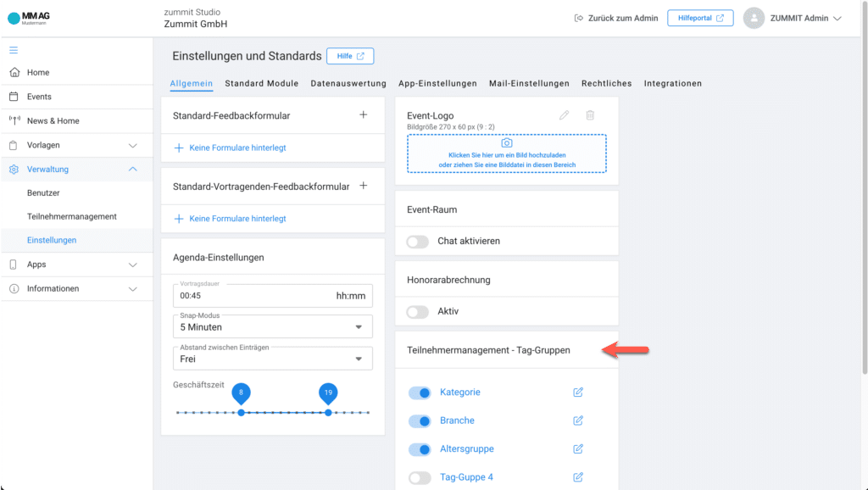Edit the Altersgruppe tag group
This screenshot has height=490, width=868.
578,448
